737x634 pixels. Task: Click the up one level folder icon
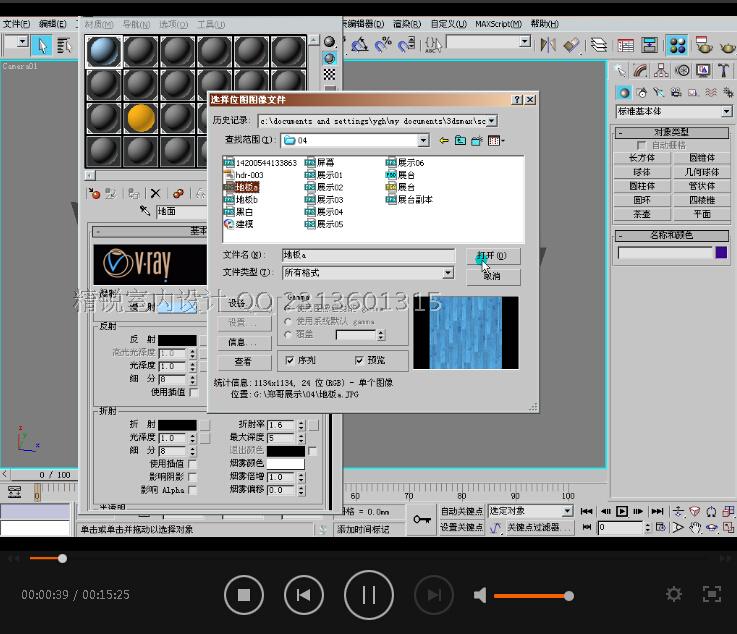460,140
